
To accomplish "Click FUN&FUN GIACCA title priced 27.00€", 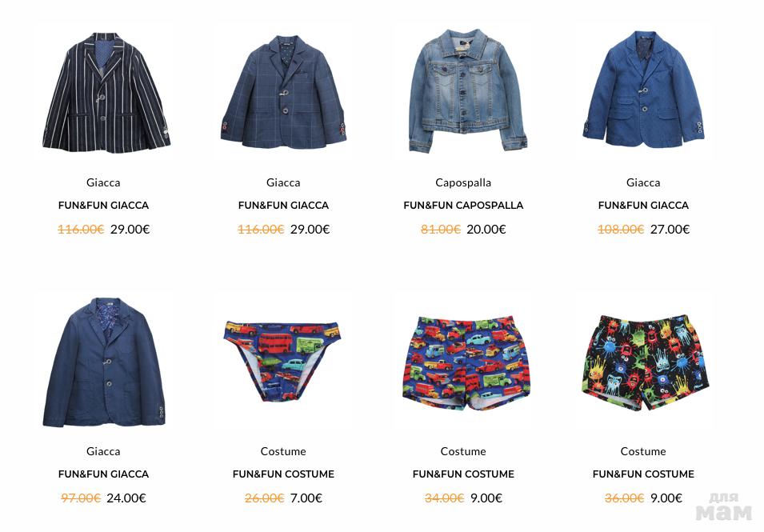I will click(643, 206).
